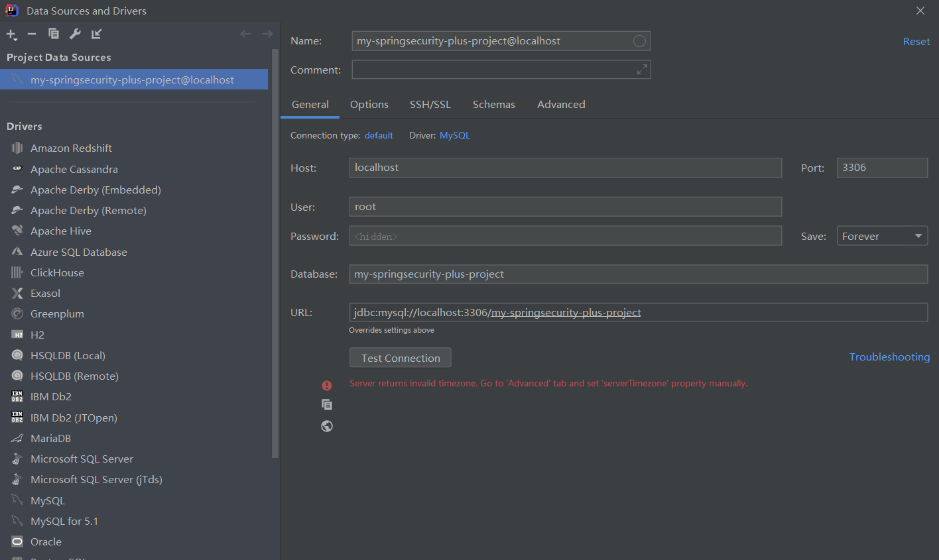Switch to the Schemas tab
The image size is (939, 560).
pyautogui.click(x=494, y=105)
